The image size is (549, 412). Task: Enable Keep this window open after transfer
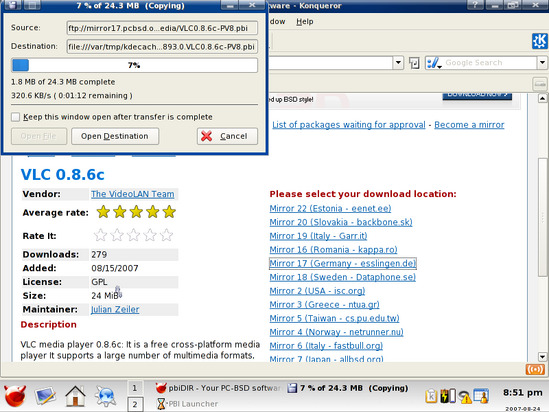(15, 117)
